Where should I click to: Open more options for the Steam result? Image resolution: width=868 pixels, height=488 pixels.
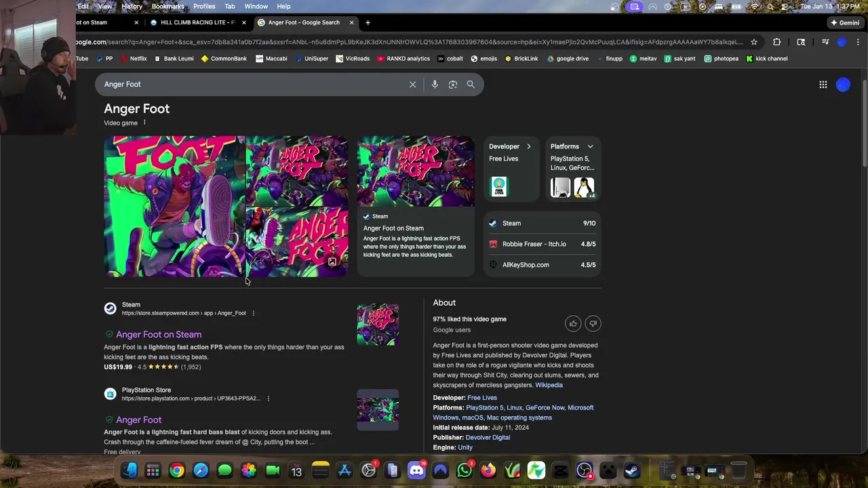(254, 313)
